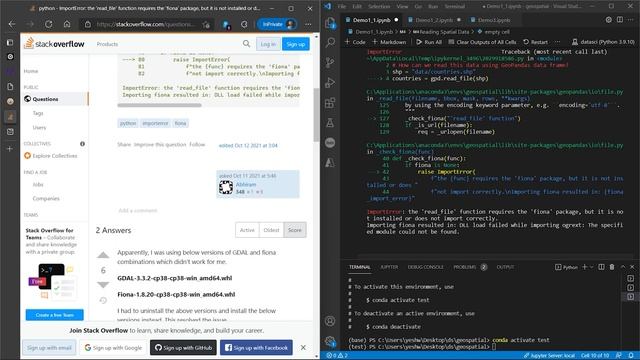Viewport: 640px width, 360px height.
Task: Click Sign up with Facebook
Action: click(x=256, y=348)
